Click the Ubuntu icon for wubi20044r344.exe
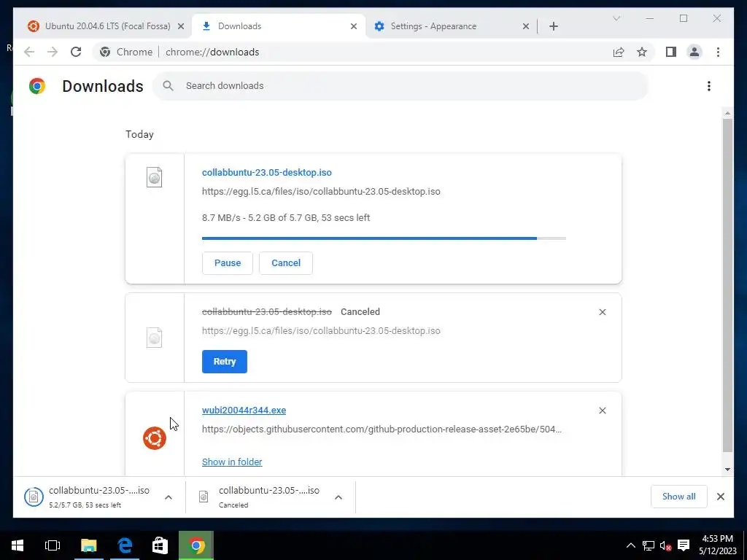 pos(155,438)
